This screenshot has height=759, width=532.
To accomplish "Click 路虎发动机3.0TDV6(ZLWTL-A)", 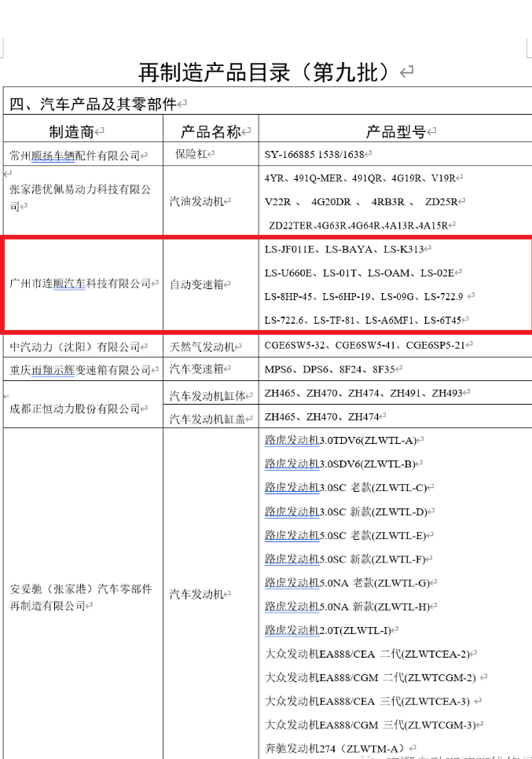I will click(340, 440).
